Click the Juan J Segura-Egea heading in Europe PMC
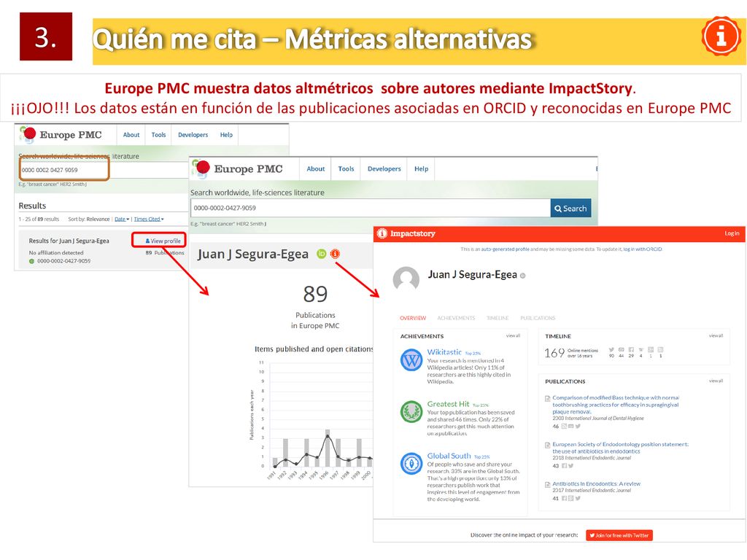 (253, 254)
